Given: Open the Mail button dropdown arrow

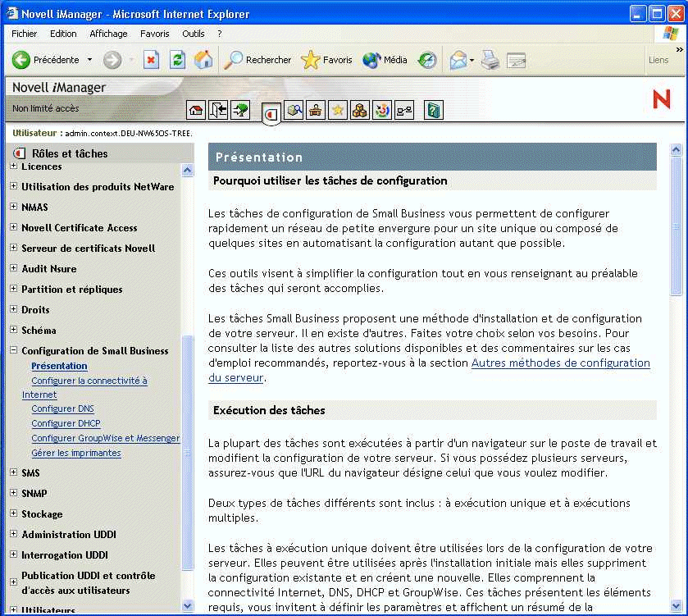Looking at the screenshot, I should click(472, 60).
